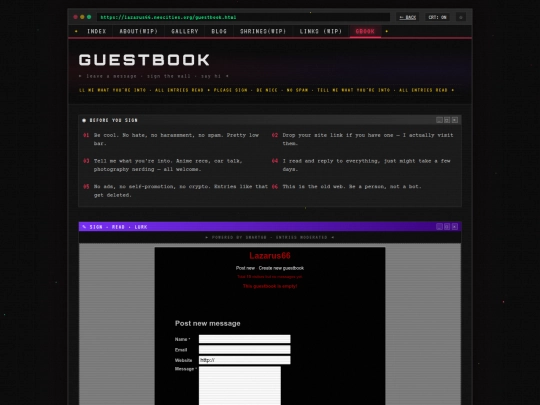Close the BEFORE YOU SIGN panel
Viewport: 540px width, 405px height.
click(455, 120)
